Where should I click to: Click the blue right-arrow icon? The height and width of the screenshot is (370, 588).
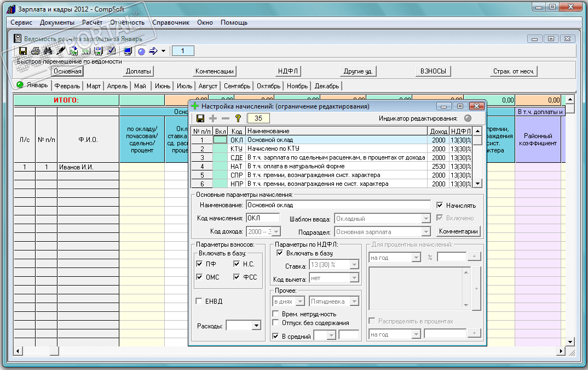tap(153, 51)
